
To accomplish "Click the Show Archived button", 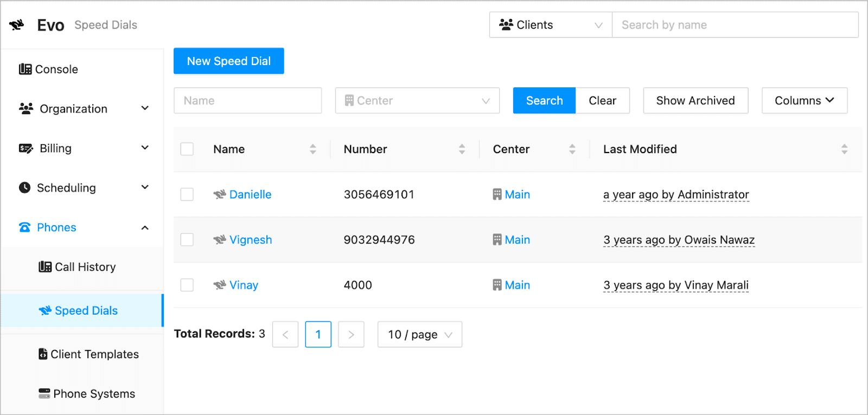I will click(x=695, y=100).
